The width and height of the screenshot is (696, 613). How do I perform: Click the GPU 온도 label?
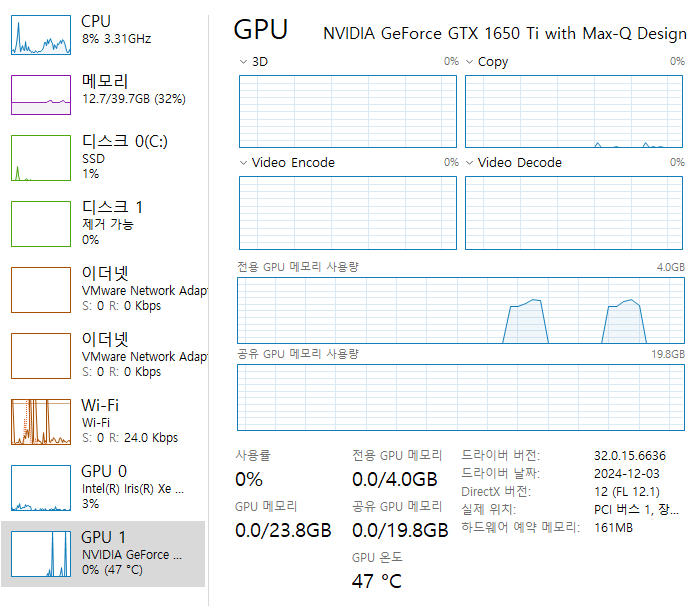pos(377,558)
